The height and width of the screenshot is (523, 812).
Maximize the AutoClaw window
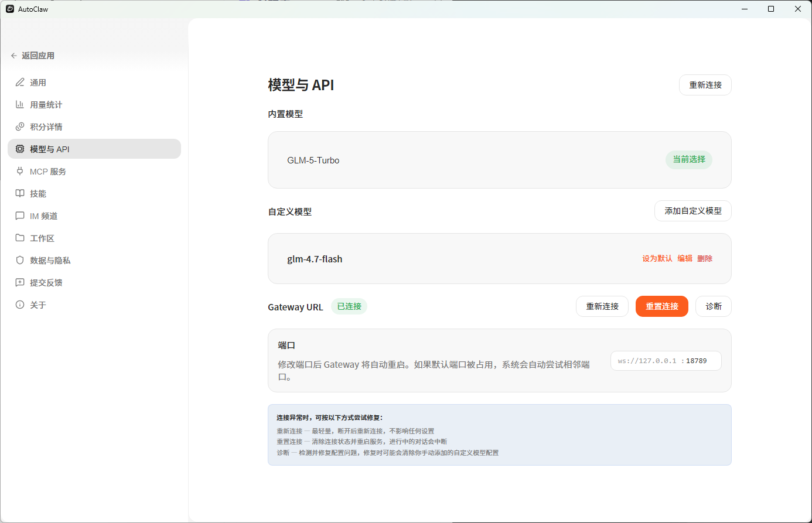(x=771, y=9)
